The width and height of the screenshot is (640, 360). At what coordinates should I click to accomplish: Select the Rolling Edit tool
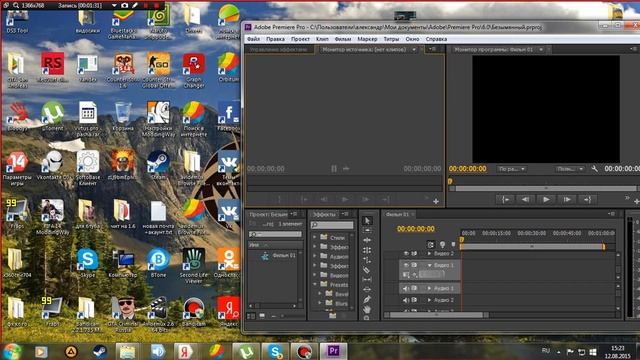click(x=367, y=250)
